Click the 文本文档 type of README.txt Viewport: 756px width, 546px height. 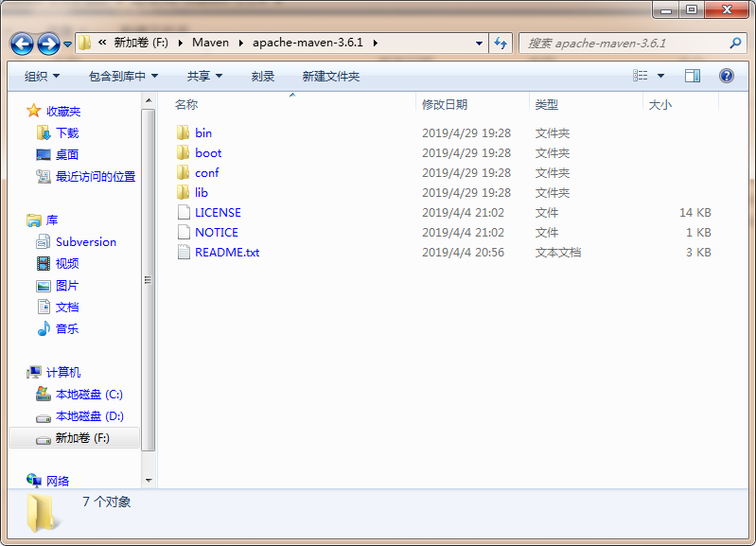click(x=558, y=253)
